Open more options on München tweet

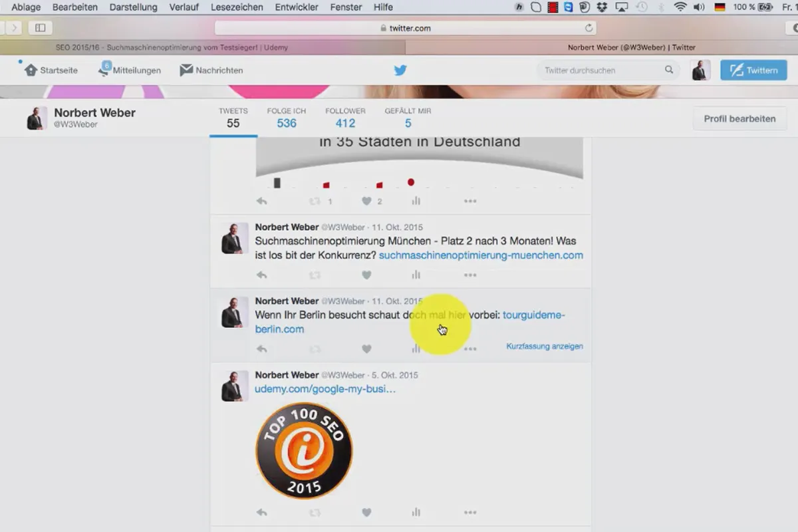point(470,275)
